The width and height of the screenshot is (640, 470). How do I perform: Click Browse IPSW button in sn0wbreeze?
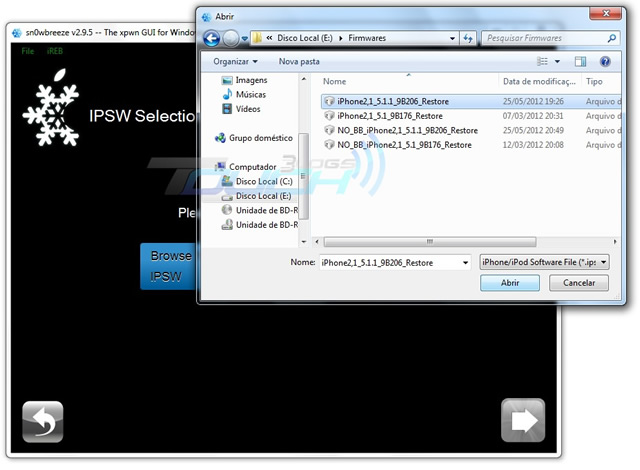[x=168, y=266]
